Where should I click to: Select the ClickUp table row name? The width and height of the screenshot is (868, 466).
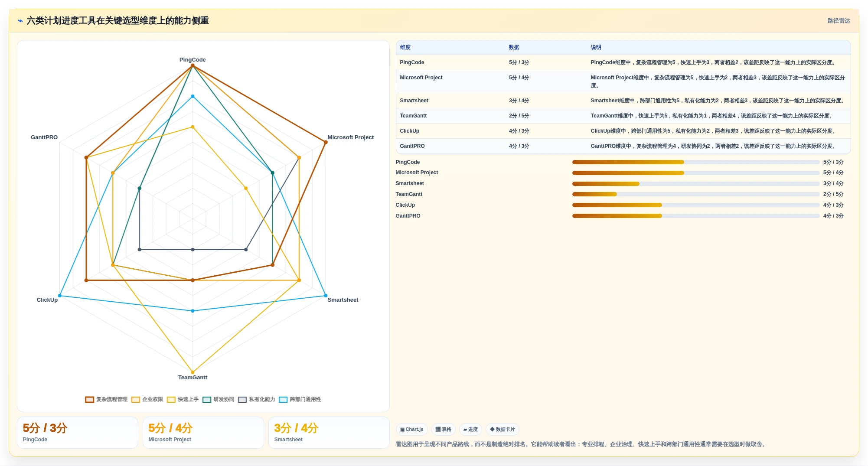(x=409, y=131)
